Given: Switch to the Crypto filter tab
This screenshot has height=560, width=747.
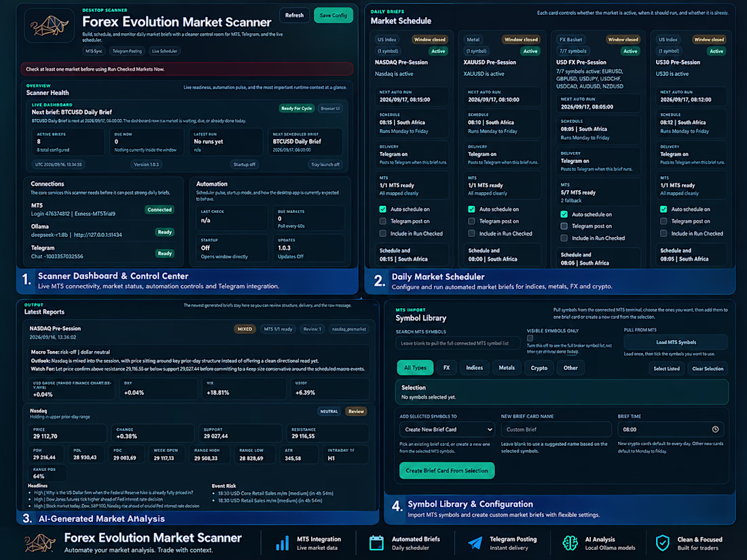Looking at the screenshot, I should pos(539,368).
